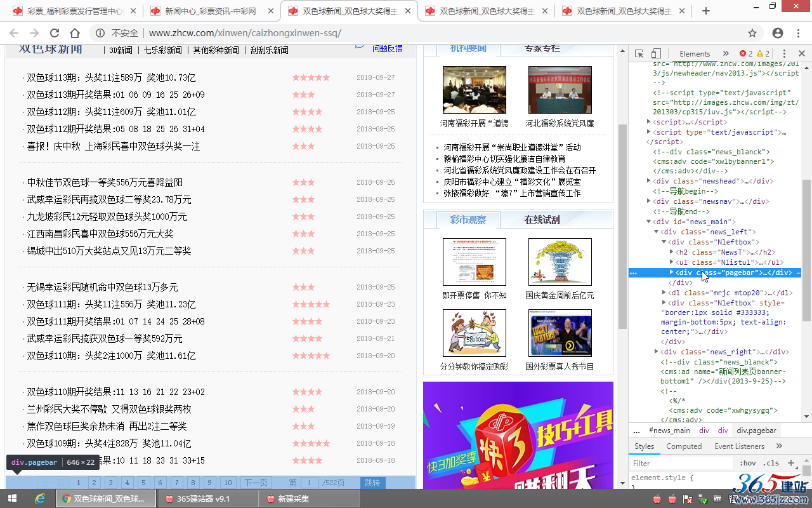The height and width of the screenshot is (508, 812).
Task: Select the div.pagebar breadcrumb item
Action: [756, 430]
